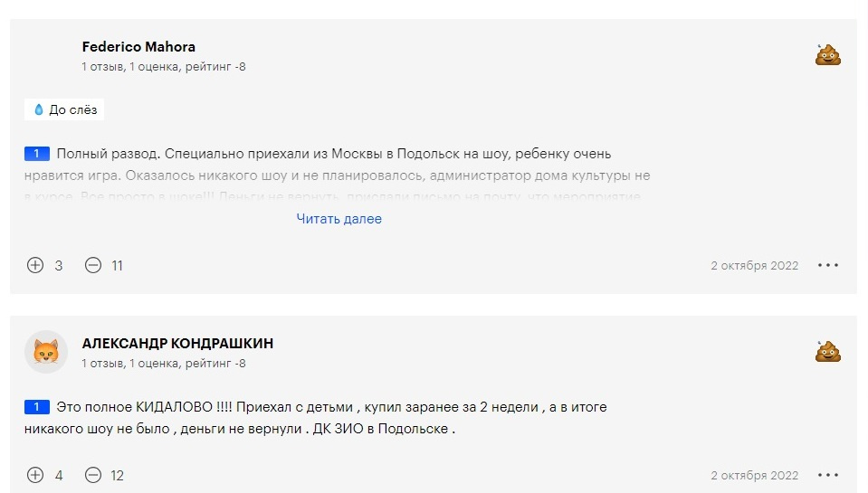Screen dimensions: 868x493
Task: Open Federico Mahora's profile name
Action: [138, 47]
